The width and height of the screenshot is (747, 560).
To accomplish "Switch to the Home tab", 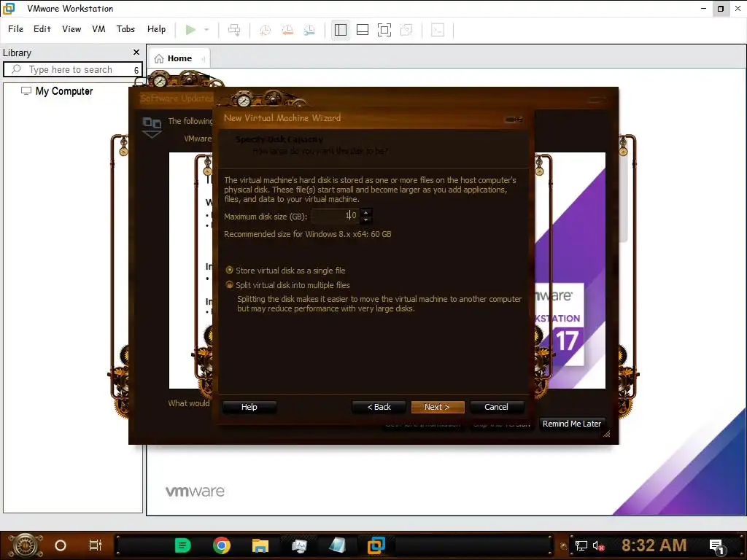I will [x=179, y=58].
